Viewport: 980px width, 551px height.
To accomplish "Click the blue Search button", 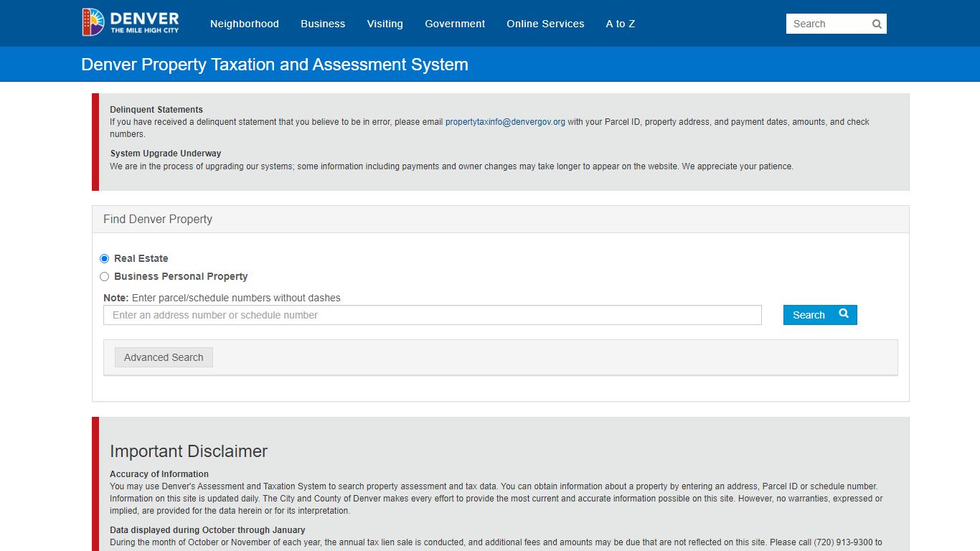I will [820, 315].
